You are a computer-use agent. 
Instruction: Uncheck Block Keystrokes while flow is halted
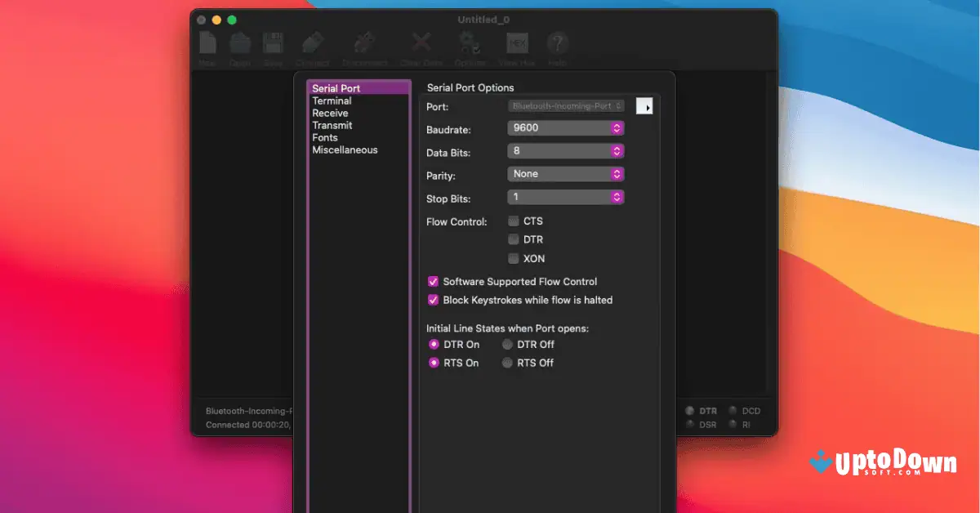432,300
